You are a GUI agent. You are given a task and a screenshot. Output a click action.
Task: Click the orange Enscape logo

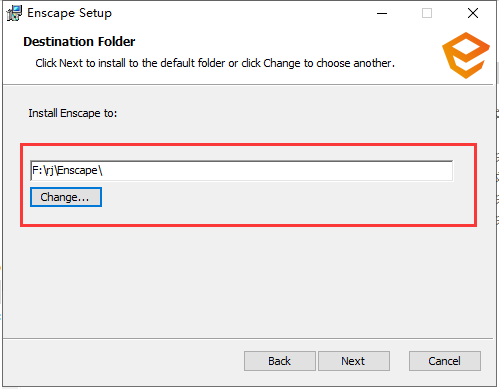point(466,55)
